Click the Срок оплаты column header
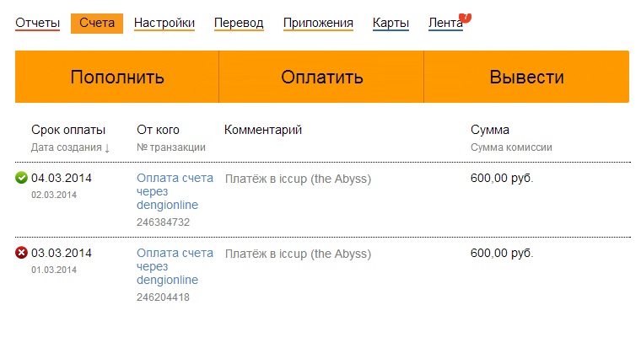 tap(68, 130)
